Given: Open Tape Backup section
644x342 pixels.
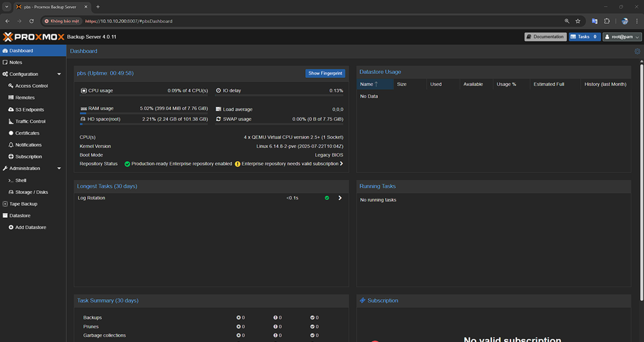Looking at the screenshot, I should [23, 204].
